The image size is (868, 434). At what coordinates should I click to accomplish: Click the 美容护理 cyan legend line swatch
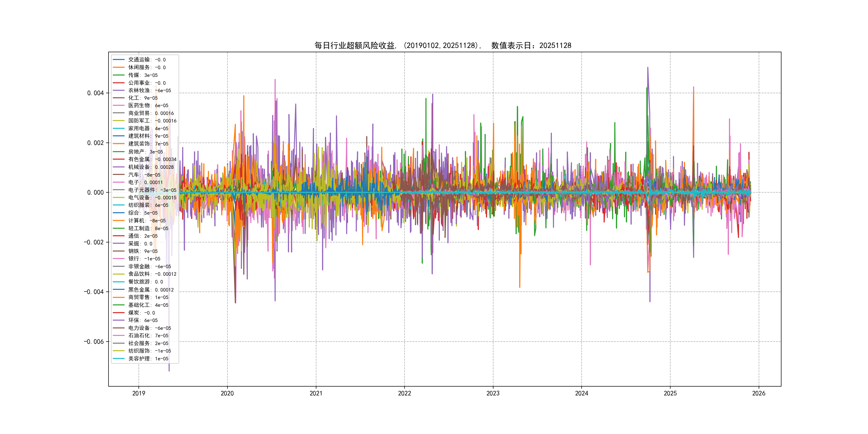[119, 358]
